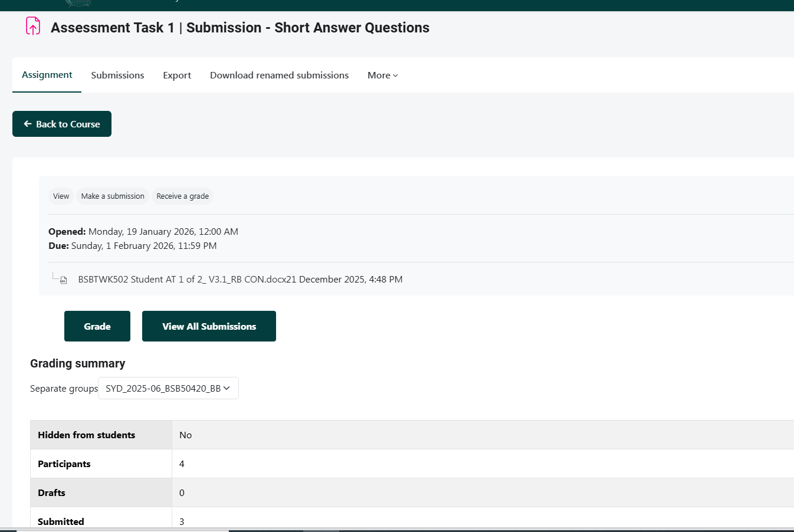Click the pink assignment upload icon
The image size is (794, 532).
coord(33,27)
